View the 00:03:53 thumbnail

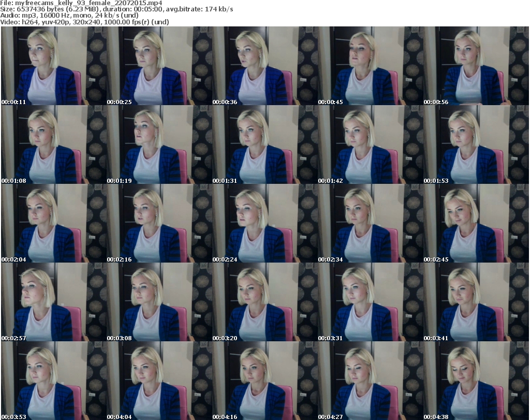[x=54, y=381]
